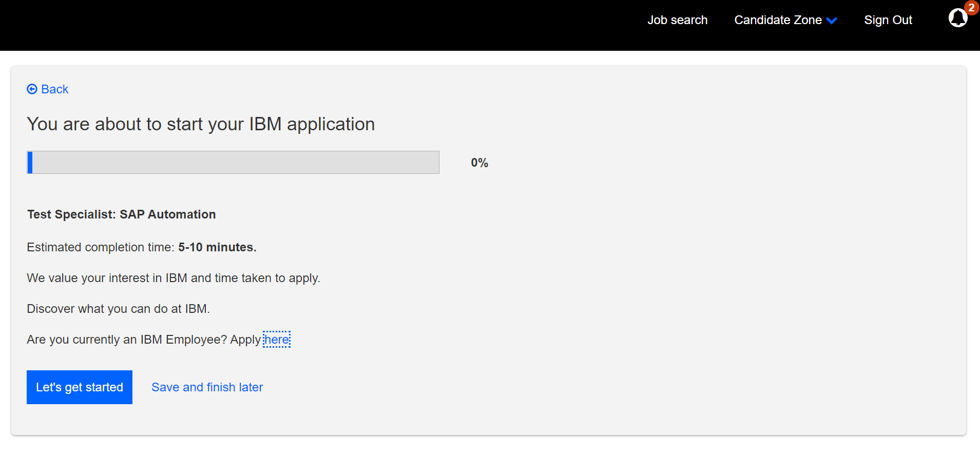Follow the IBM Employee 'here' link
Viewport: 980px width, 457px height.
(x=277, y=340)
